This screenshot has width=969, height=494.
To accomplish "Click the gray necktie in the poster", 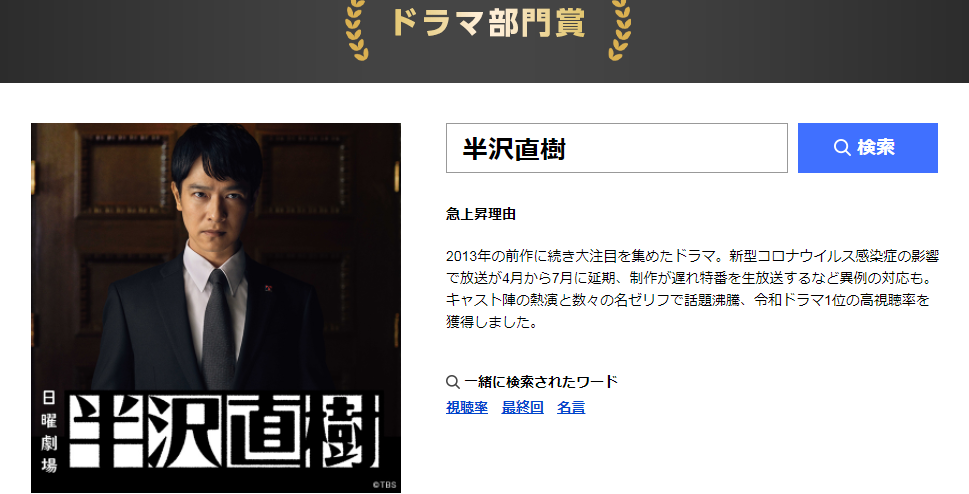I will click(x=219, y=329).
